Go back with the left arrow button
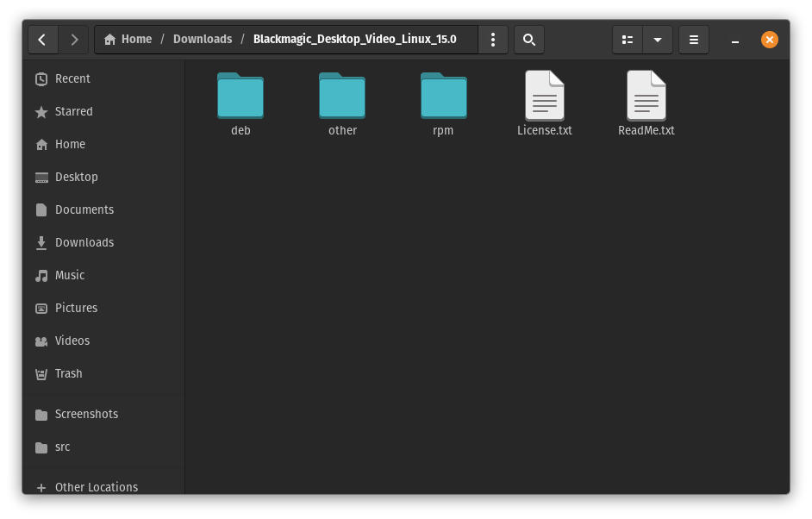812x519 pixels. click(43, 40)
